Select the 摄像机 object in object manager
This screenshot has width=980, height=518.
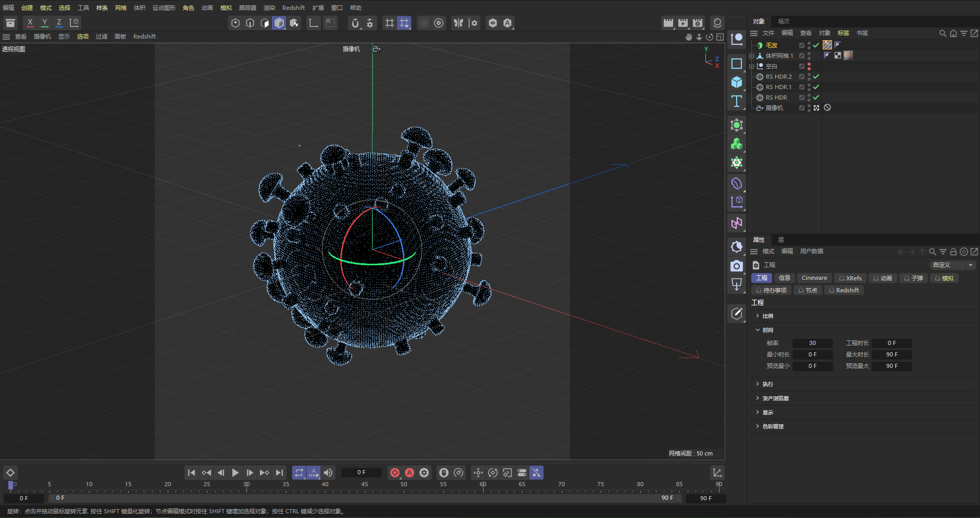click(774, 108)
